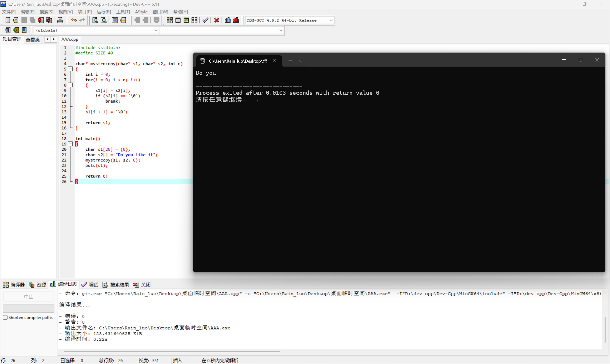Open the terminal new tab dropdown chevron
Viewport: 610px width, 364px height.
(301, 61)
